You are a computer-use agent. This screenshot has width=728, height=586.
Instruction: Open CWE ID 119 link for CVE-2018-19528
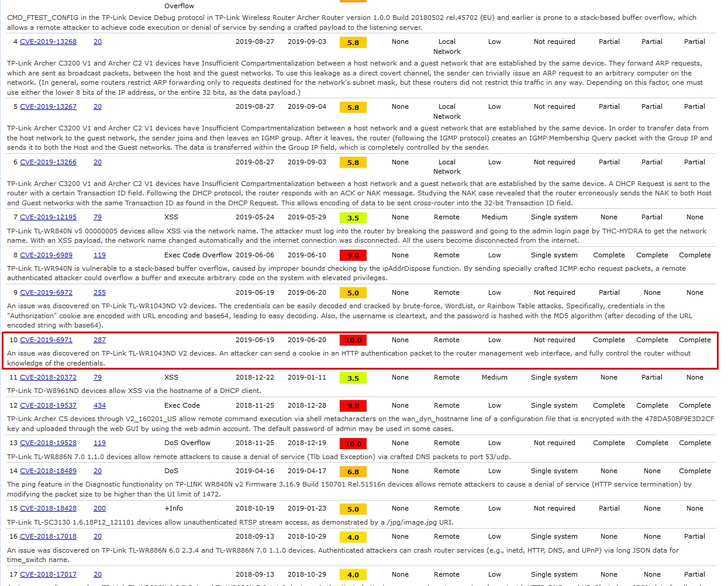(x=99, y=443)
